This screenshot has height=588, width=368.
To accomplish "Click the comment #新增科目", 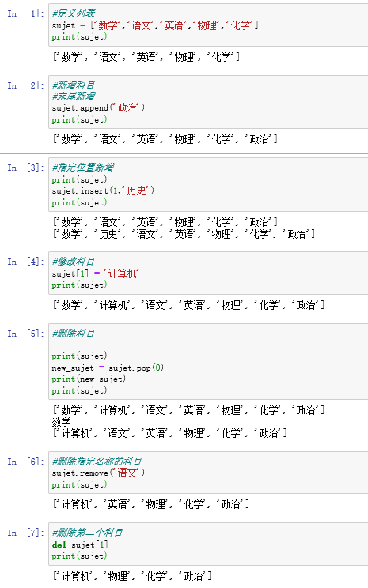I will click(74, 85).
